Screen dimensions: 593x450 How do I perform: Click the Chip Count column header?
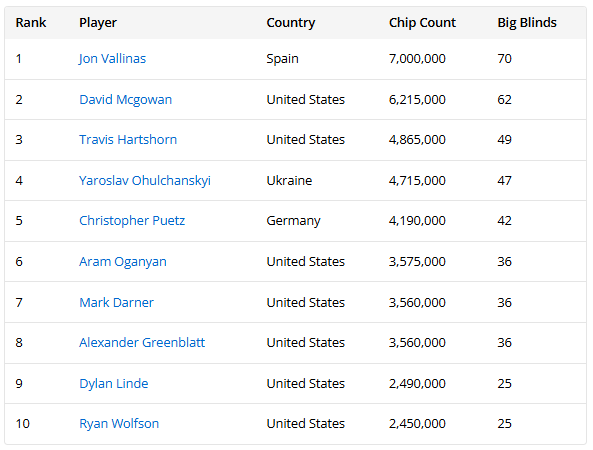click(422, 23)
